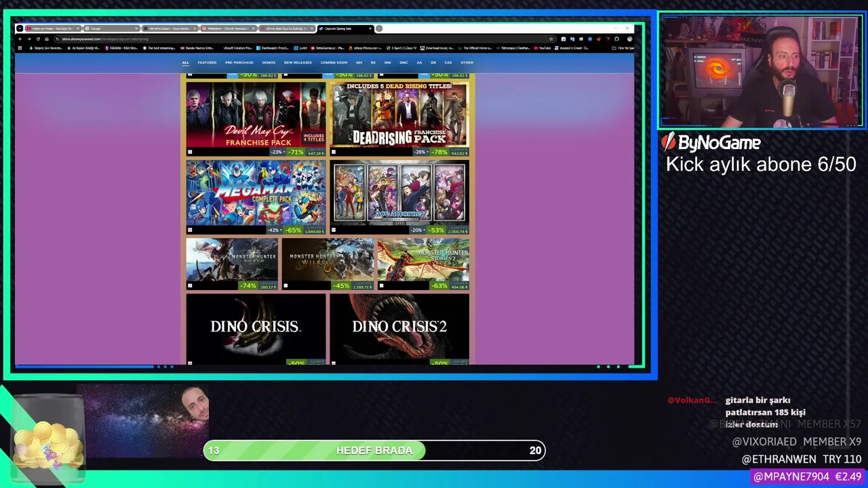Expand -26% bundle discount on Dead Rising

420,152
